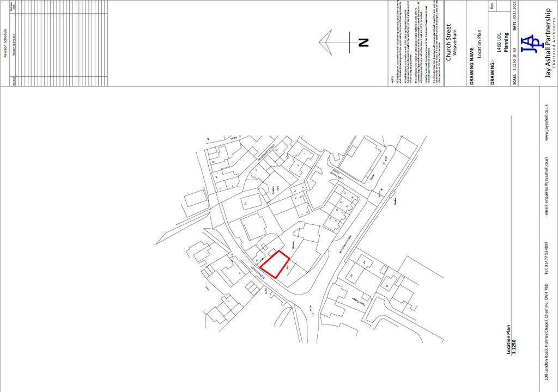Click the DATE 30.11.2021 field

(515, 18)
